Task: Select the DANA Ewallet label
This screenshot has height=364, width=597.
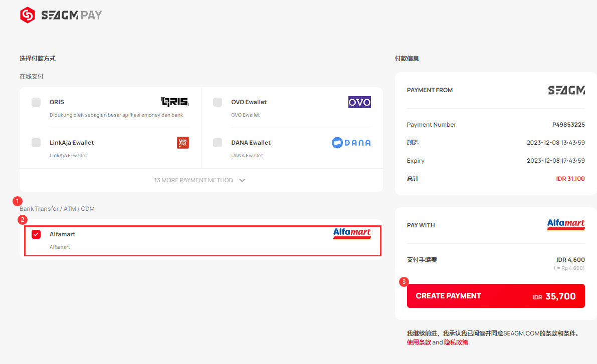Action: [x=251, y=143]
